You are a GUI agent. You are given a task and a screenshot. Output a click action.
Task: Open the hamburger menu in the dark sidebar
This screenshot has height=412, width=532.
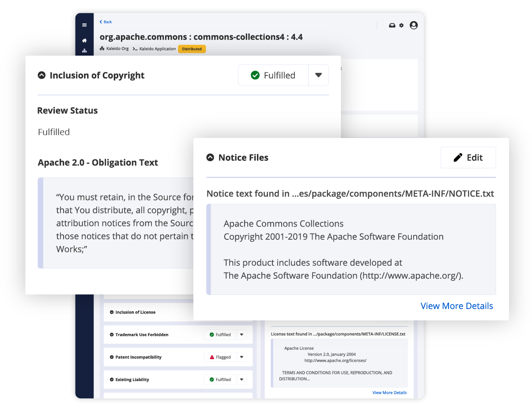tap(84, 25)
